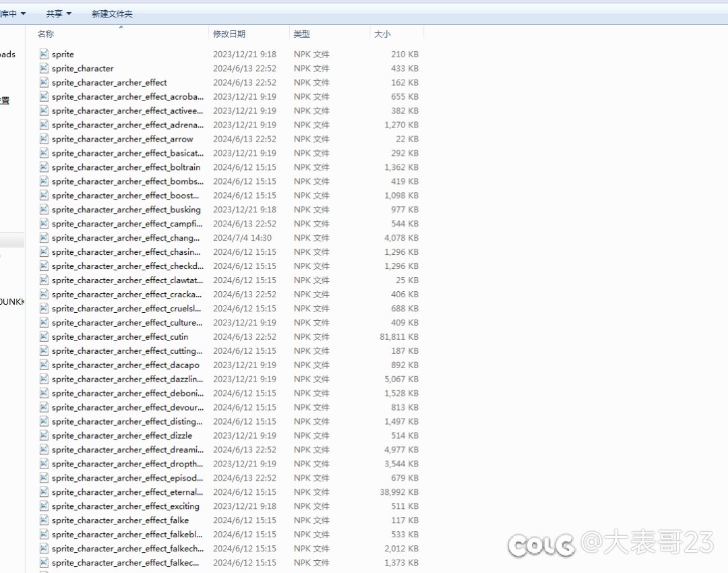This screenshot has height=573, width=728.
Task: Select the sprite_character_archer_effect_dazzlin file name
Action: click(127, 379)
